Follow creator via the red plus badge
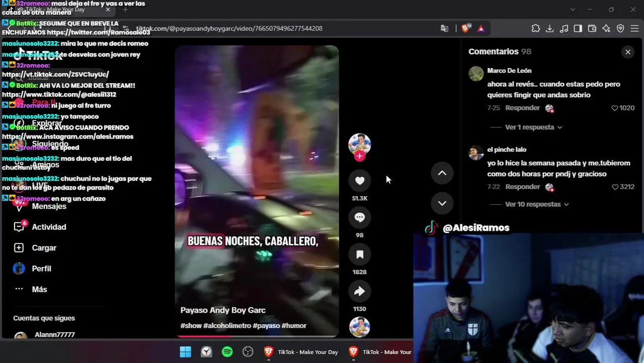The width and height of the screenshot is (644, 363). pos(359,156)
